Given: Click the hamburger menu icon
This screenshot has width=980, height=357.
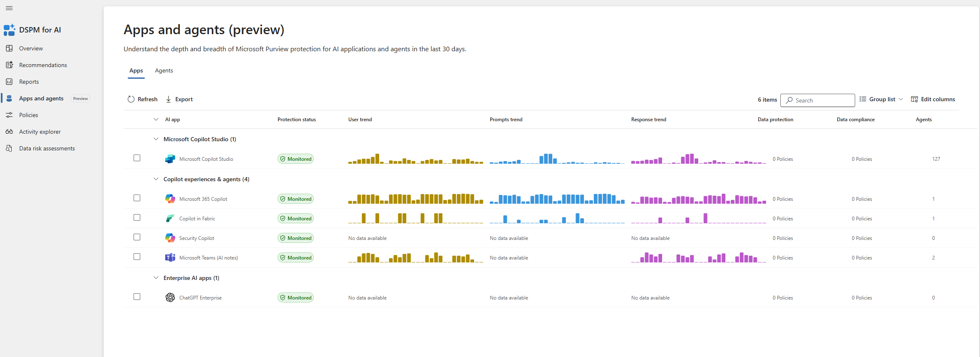Looking at the screenshot, I should [x=9, y=8].
